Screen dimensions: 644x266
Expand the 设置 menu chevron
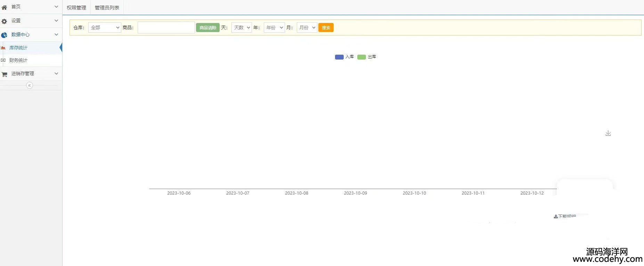tap(56, 21)
